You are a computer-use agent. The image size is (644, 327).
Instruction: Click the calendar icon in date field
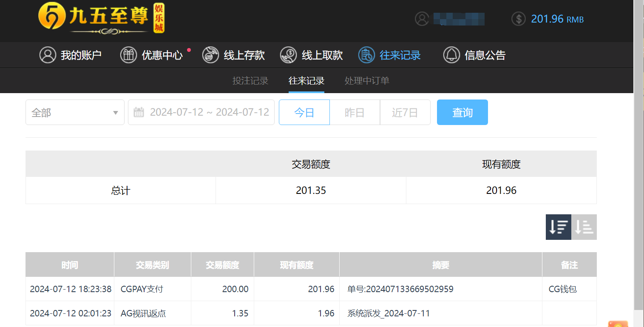point(139,112)
